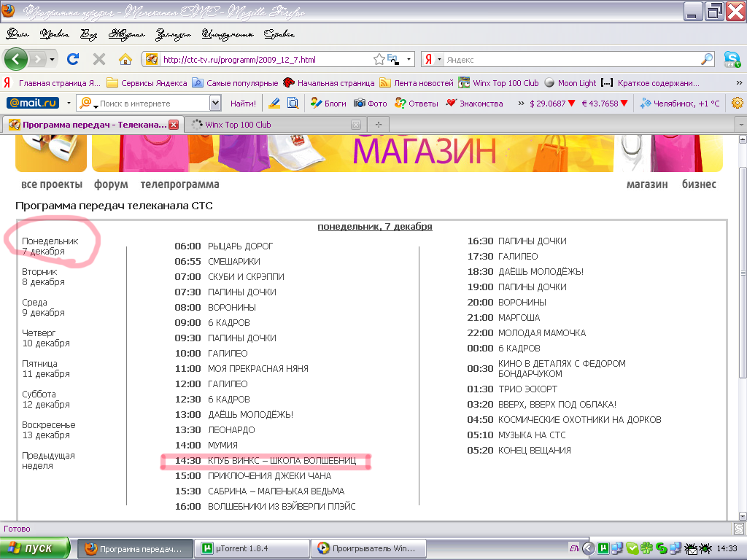747x560 pixels.
Task: Expand the mail.ru search field dropdown
Action: pos(215,104)
